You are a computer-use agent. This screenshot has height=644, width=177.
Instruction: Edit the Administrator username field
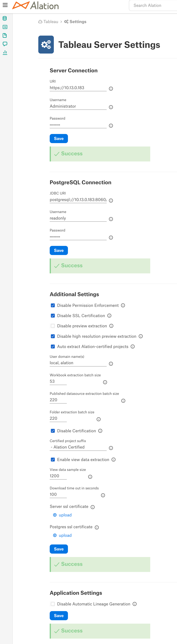(78, 106)
